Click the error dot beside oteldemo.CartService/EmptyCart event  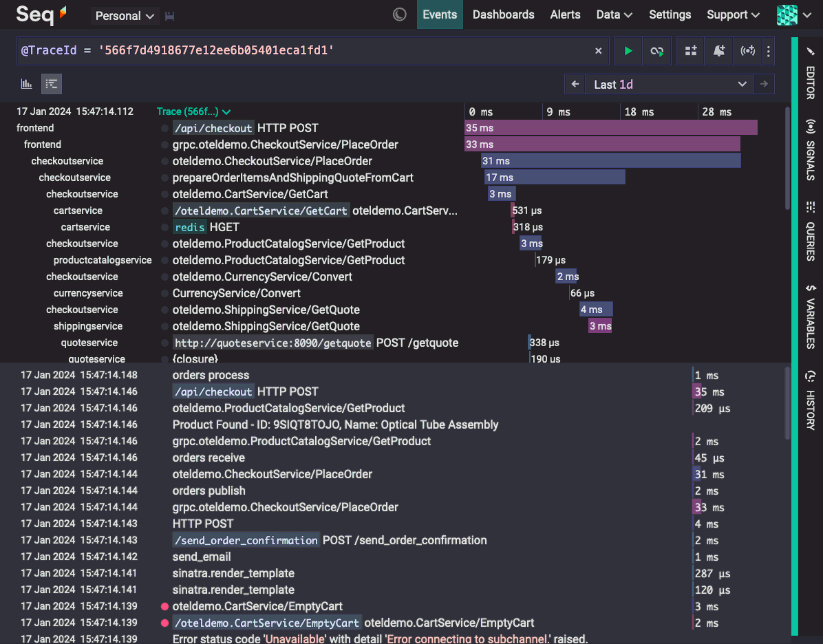165,606
